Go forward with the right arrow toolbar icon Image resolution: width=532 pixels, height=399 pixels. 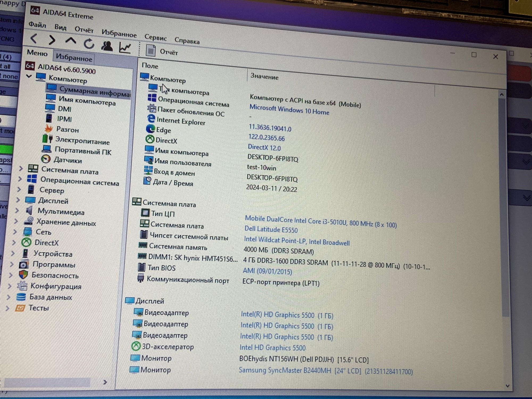click(52, 40)
